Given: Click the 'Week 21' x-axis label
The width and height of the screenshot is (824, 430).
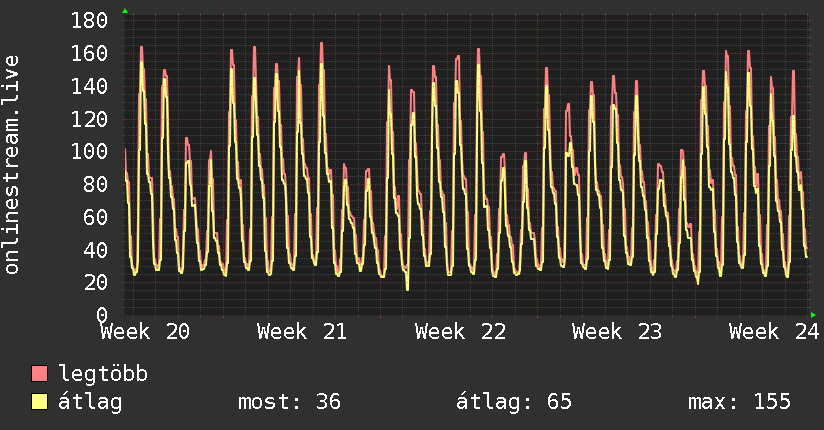Looking at the screenshot, I should click(x=302, y=332).
